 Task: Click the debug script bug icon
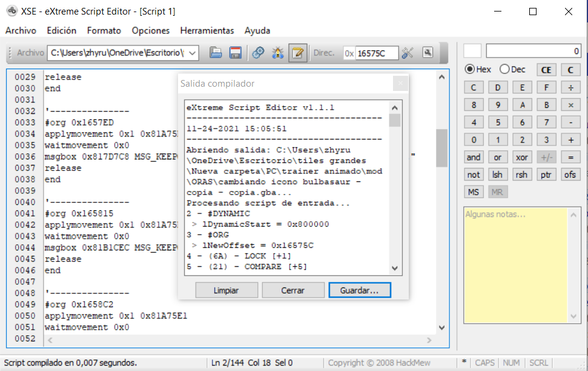[x=278, y=53]
